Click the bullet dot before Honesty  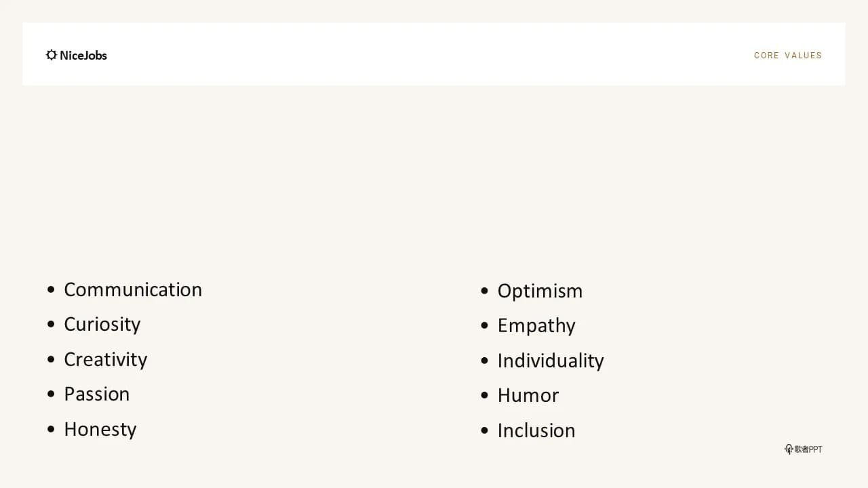pos(51,430)
